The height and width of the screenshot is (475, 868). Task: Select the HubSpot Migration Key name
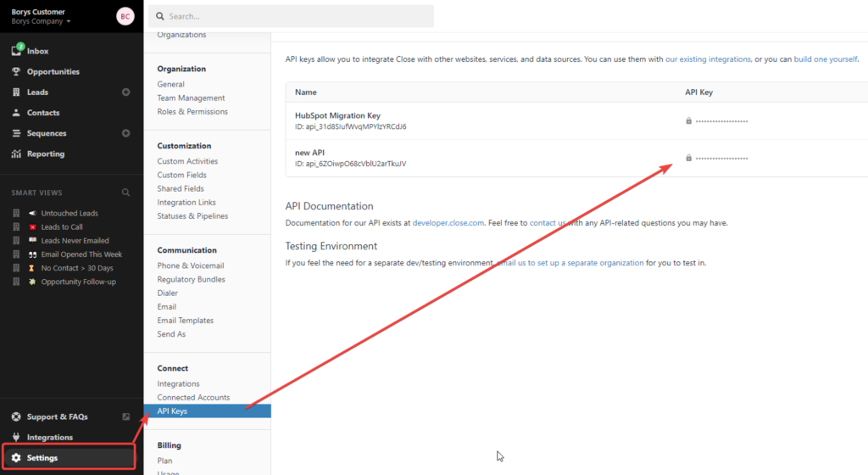(337, 115)
